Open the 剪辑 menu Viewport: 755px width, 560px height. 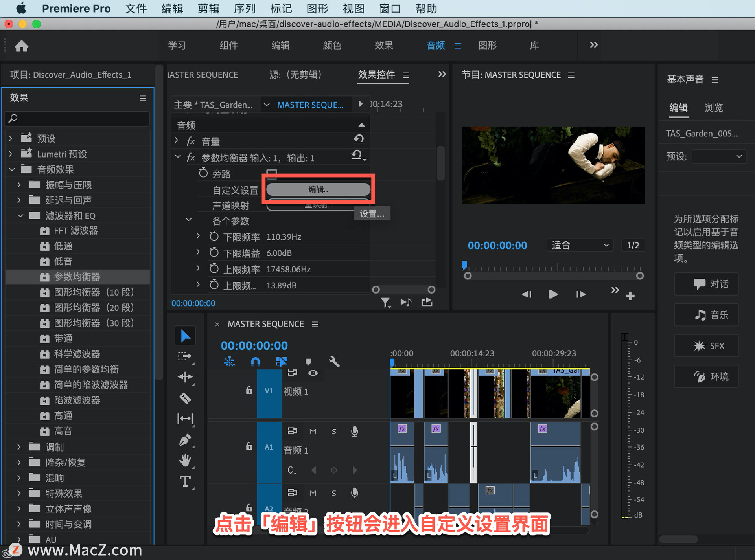(208, 8)
